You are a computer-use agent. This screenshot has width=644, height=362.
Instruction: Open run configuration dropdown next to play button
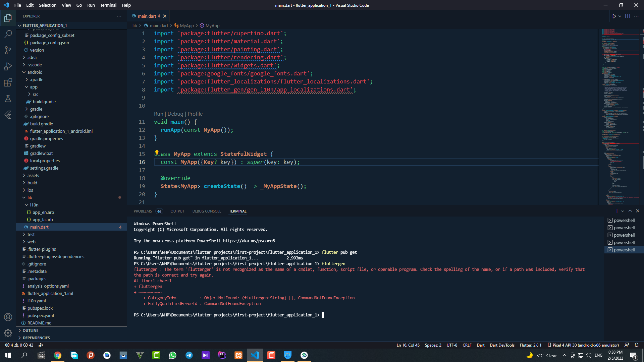620,16
